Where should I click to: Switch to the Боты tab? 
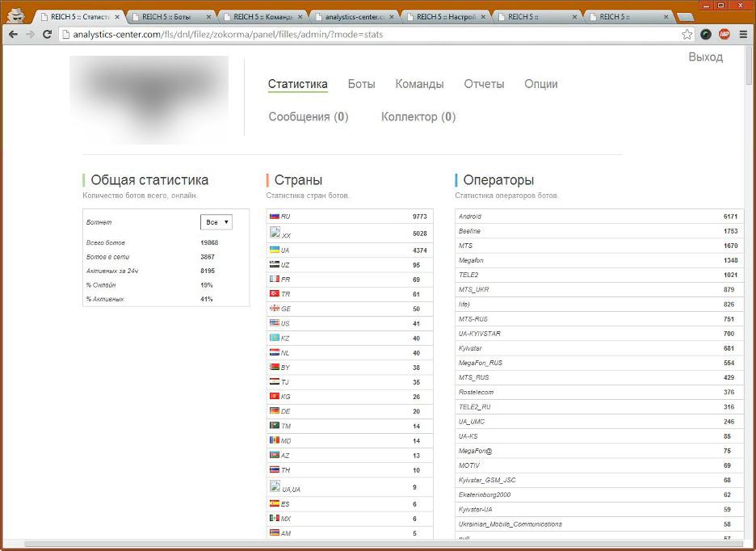click(x=360, y=83)
